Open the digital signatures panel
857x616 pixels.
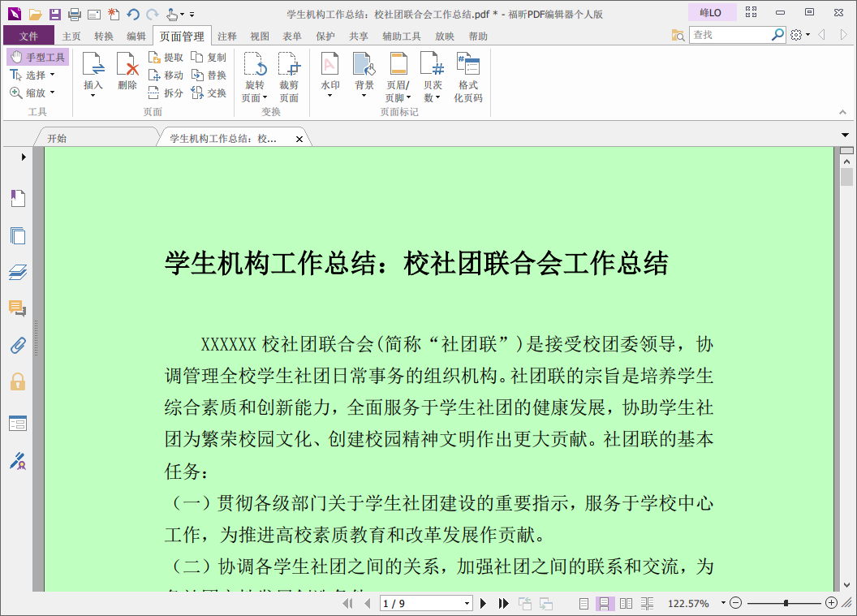pyautogui.click(x=18, y=461)
